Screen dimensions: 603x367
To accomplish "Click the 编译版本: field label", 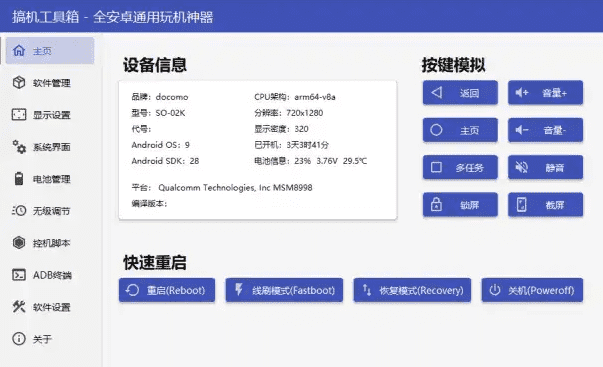I will (149, 203).
